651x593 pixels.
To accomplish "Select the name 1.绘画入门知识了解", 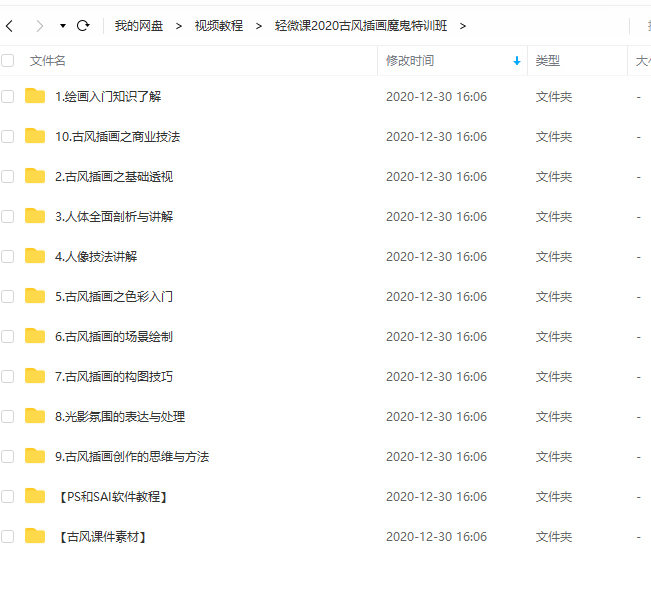I will [x=108, y=96].
